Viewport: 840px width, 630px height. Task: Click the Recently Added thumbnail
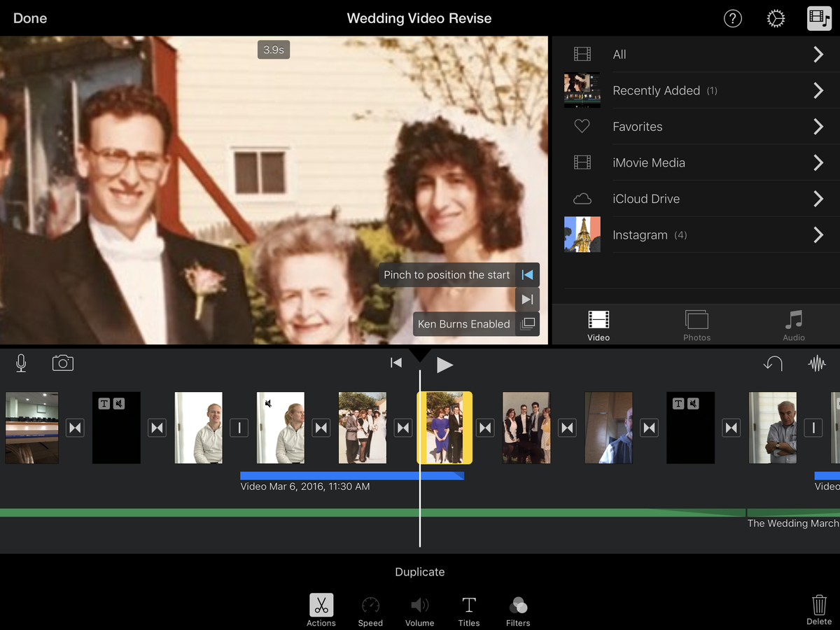582,90
